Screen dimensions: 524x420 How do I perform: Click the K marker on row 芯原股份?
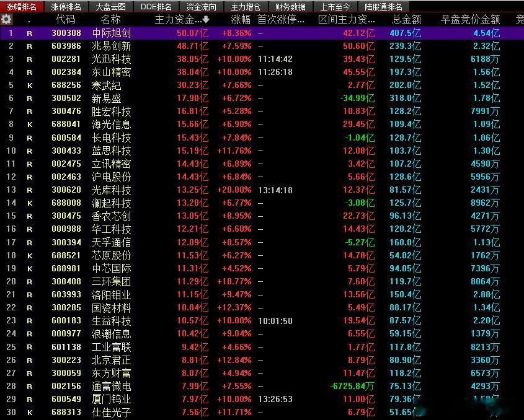pos(30,256)
